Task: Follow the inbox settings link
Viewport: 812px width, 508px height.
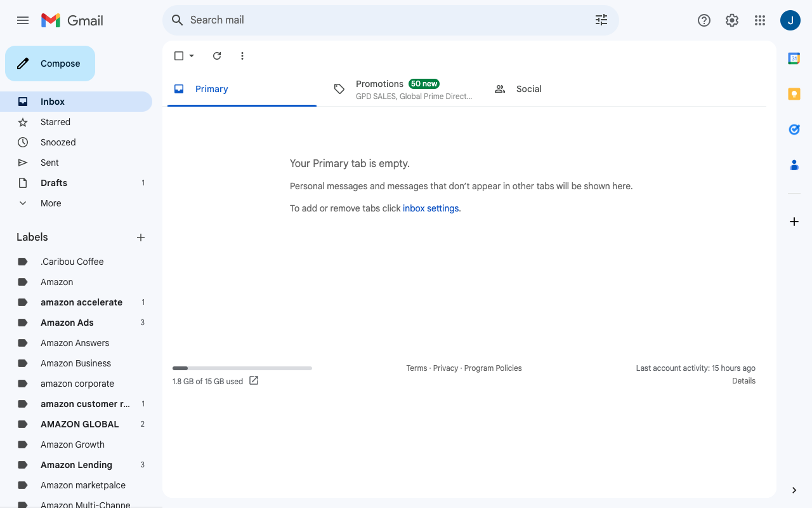Action: 431,208
